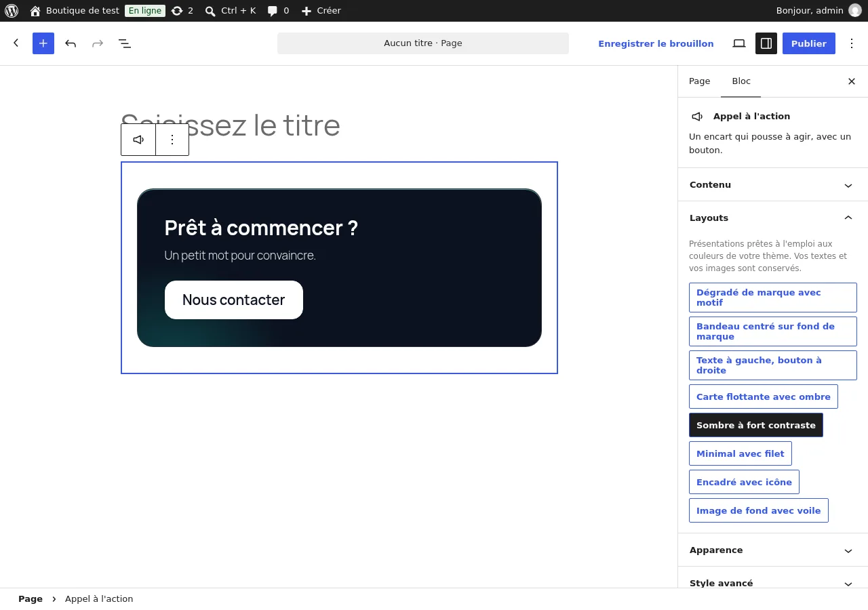Image resolution: width=868 pixels, height=610 pixels.
Task: Undo the last change
Action: click(71, 43)
